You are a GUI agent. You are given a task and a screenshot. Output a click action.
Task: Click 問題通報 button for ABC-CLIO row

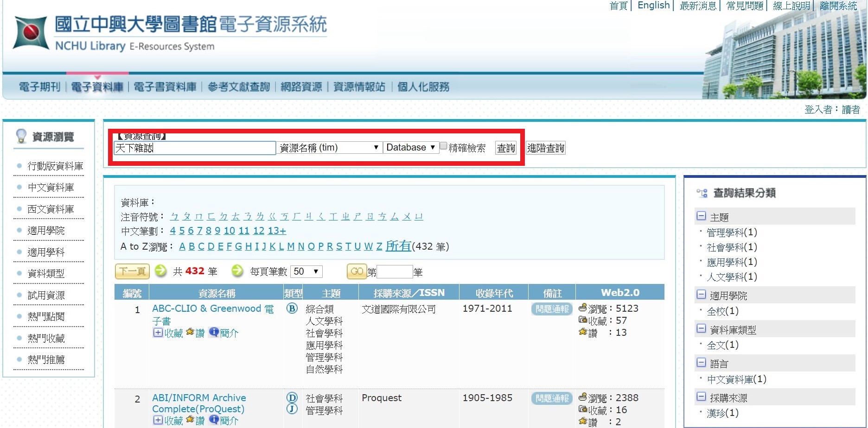point(552,309)
